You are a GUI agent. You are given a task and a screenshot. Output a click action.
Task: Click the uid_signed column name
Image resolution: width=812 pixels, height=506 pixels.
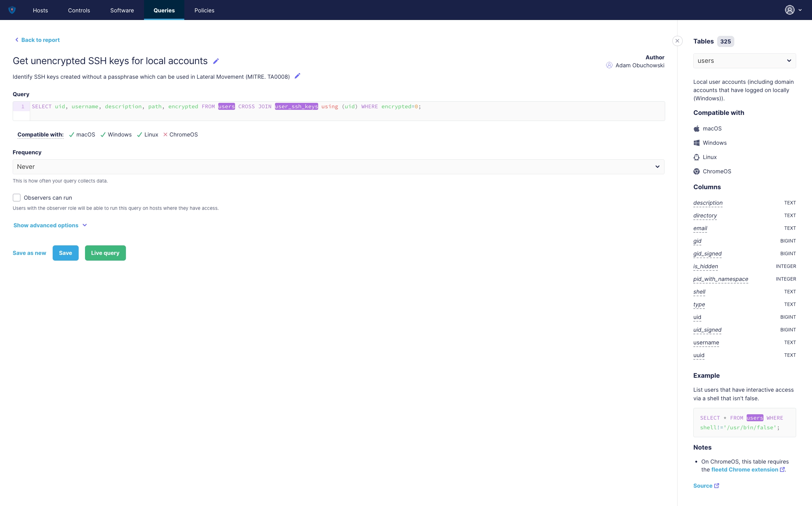pos(707,330)
